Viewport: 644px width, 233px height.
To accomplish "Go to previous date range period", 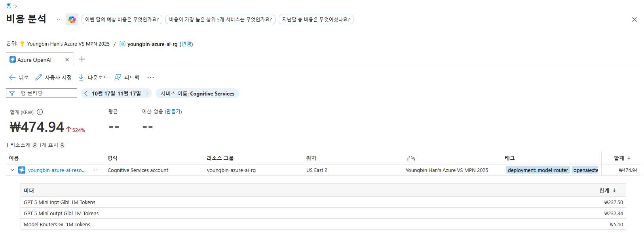I will pyautogui.click(x=86, y=94).
